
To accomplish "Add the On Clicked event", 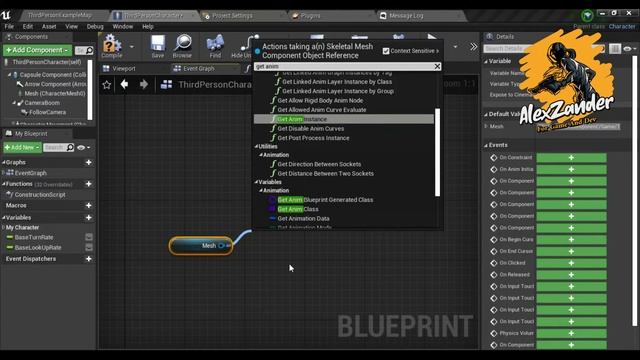I will point(571,263).
